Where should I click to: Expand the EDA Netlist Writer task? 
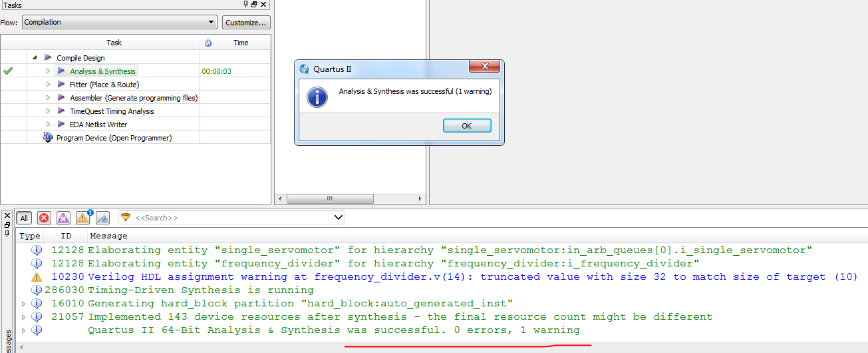click(48, 125)
